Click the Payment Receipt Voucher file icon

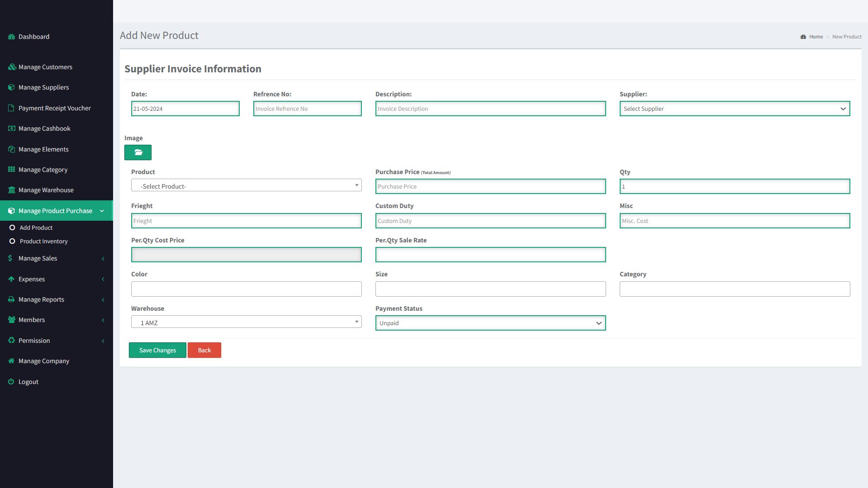tap(11, 108)
